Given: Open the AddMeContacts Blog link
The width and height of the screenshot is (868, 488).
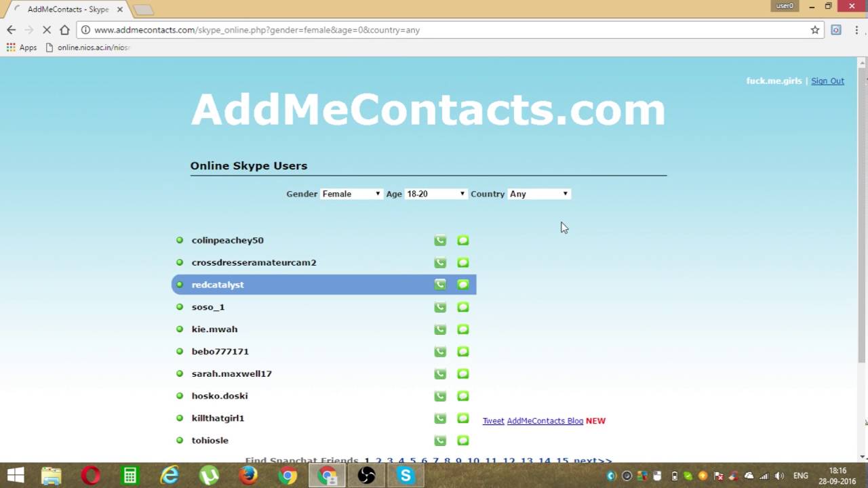Looking at the screenshot, I should tap(545, 421).
